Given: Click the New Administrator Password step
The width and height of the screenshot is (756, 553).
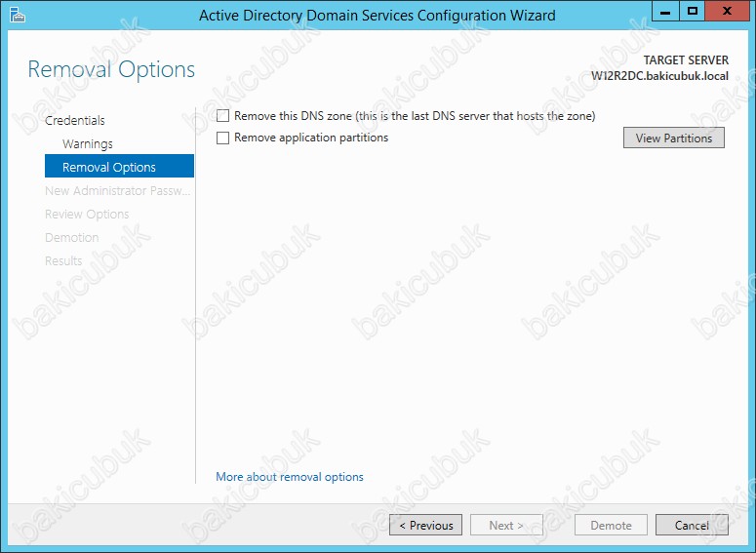Looking at the screenshot, I should tap(118, 191).
